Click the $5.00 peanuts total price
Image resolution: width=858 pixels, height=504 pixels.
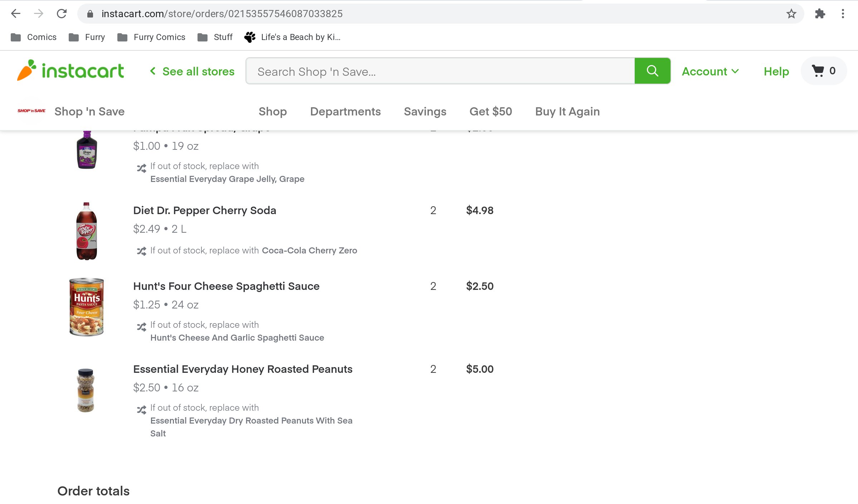pyautogui.click(x=480, y=369)
